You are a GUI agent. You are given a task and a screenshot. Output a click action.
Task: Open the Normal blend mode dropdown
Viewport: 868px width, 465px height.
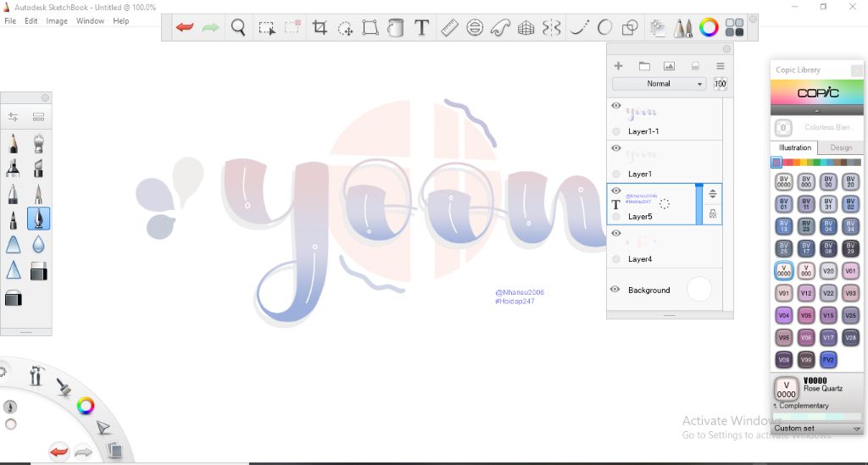point(659,84)
